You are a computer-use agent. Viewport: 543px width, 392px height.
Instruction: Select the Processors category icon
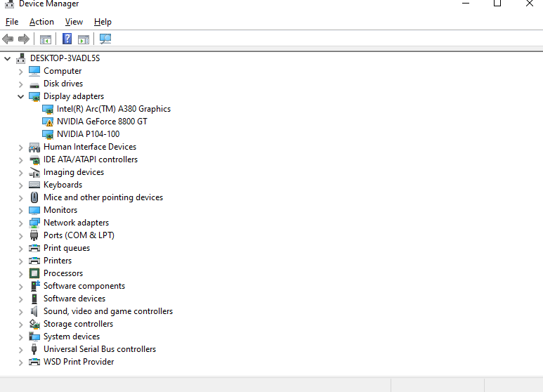[x=34, y=273]
